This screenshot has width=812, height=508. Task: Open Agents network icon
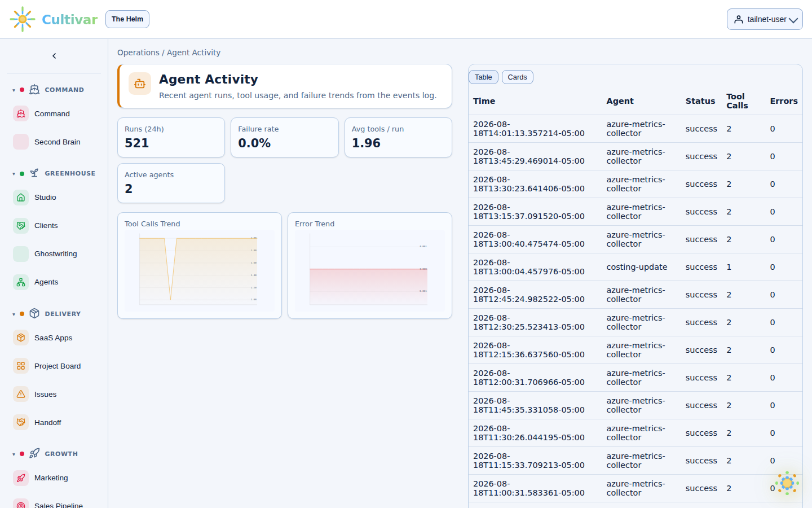coord(21,282)
